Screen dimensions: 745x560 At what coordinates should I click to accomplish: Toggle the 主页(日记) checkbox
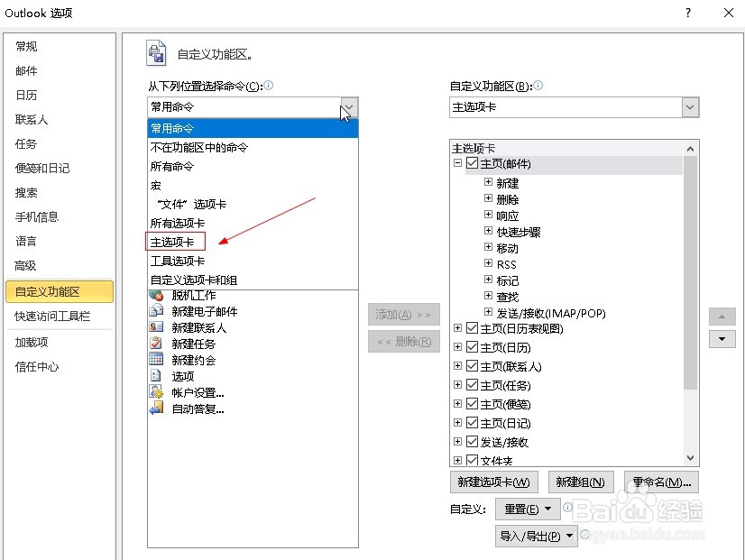(472, 423)
